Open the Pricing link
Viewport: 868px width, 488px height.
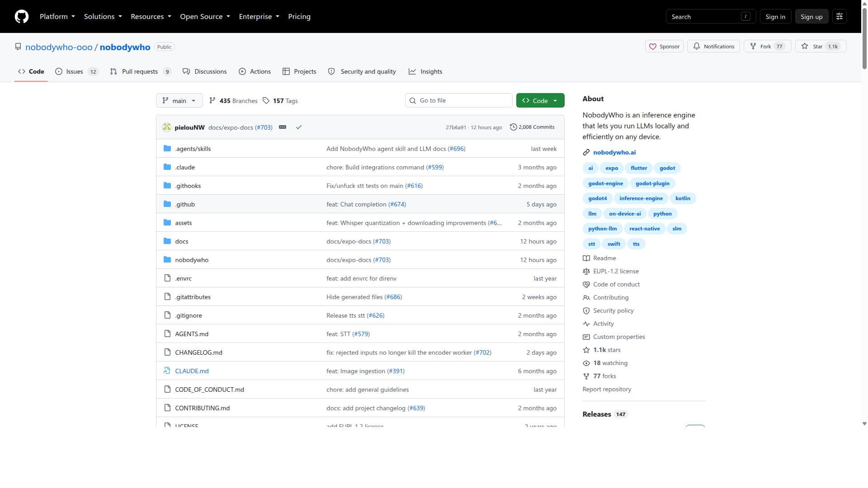pos(299,17)
